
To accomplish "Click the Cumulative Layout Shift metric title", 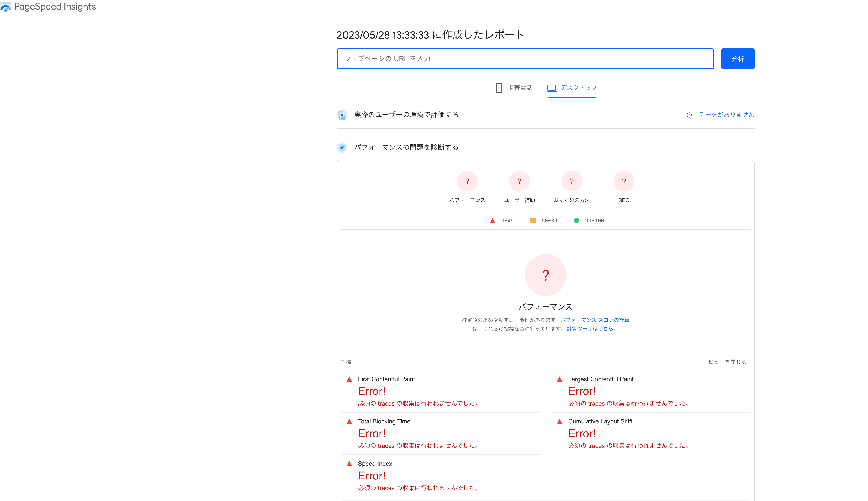I will 600,421.
